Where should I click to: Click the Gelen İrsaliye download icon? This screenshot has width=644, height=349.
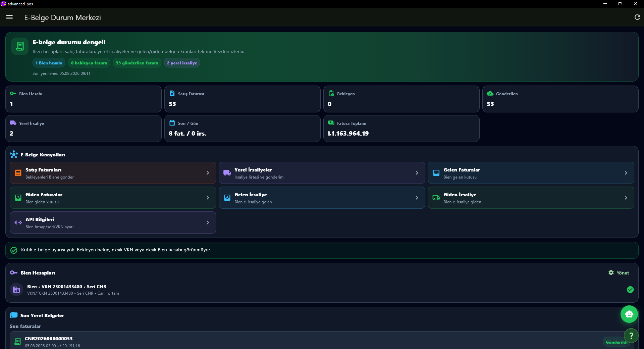(x=227, y=198)
